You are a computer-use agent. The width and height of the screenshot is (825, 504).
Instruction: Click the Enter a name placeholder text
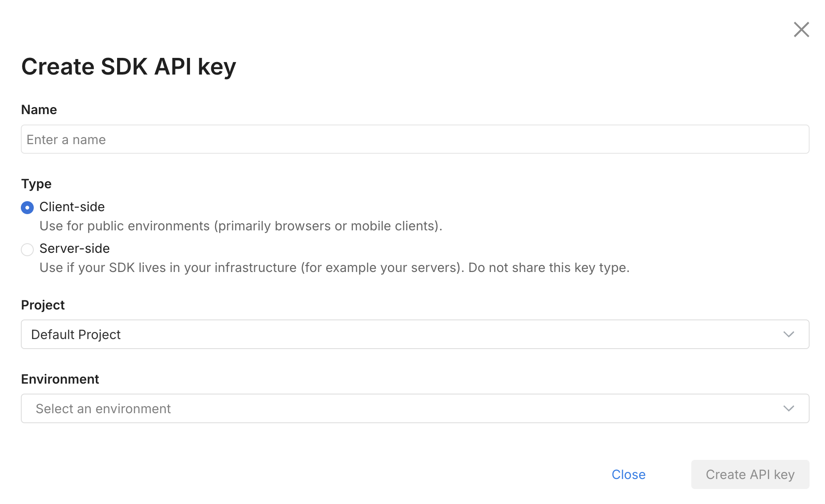[x=66, y=140]
